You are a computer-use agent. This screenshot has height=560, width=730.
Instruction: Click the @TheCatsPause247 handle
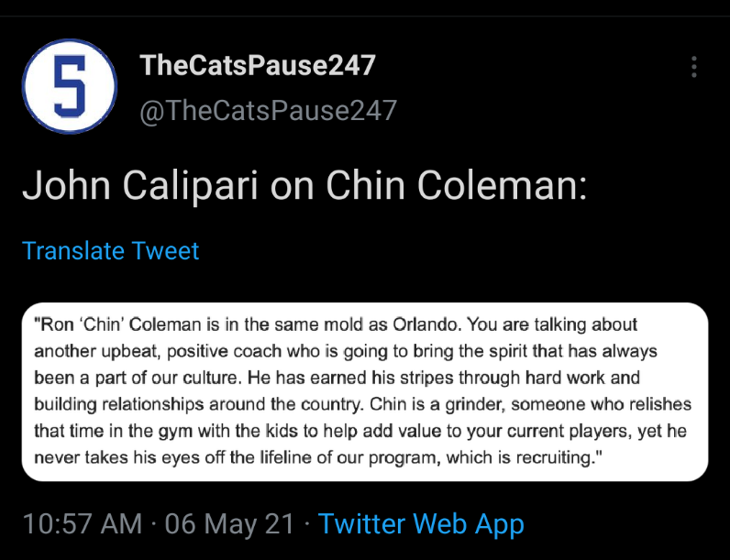(268, 111)
